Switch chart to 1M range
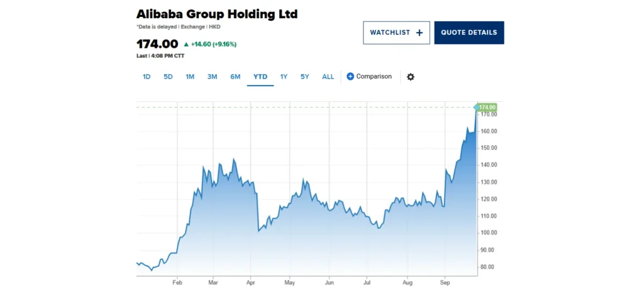Viewport: 644px width, 290px height. (x=190, y=77)
